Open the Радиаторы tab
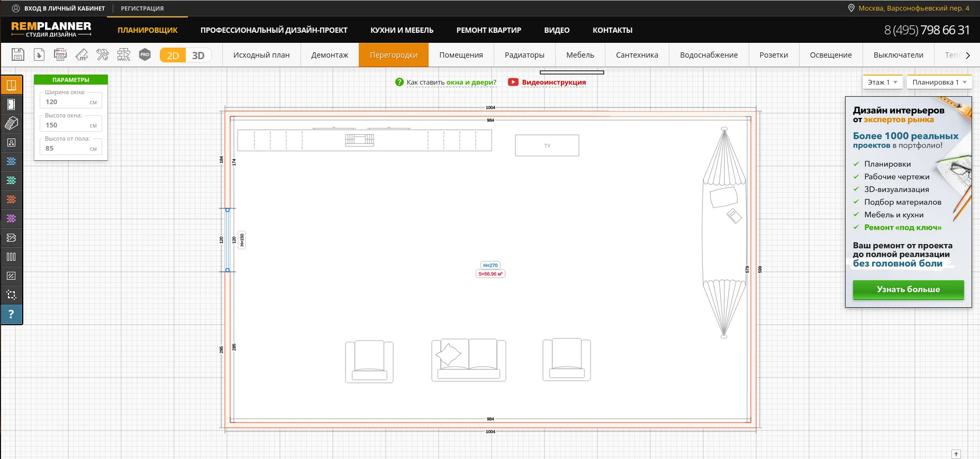 (524, 55)
